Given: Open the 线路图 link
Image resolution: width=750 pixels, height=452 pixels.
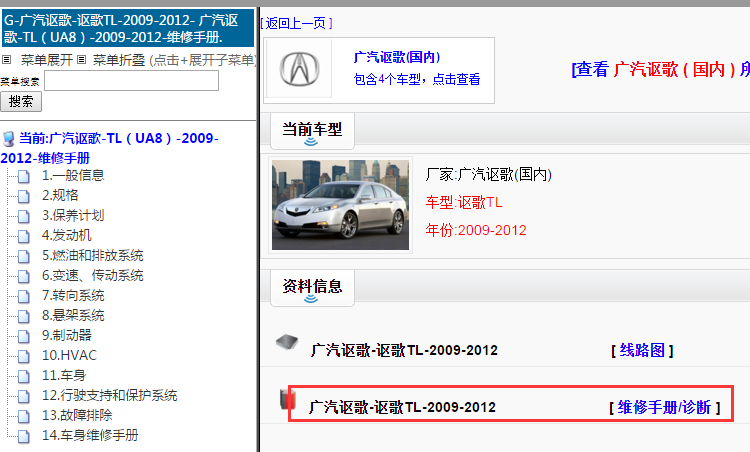Looking at the screenshot, I should pos(642,351).
